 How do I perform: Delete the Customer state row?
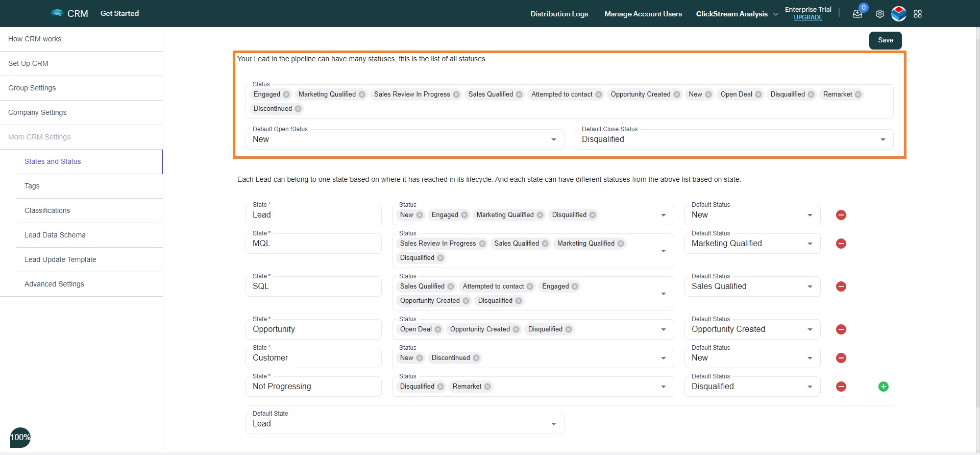(841, 358)
